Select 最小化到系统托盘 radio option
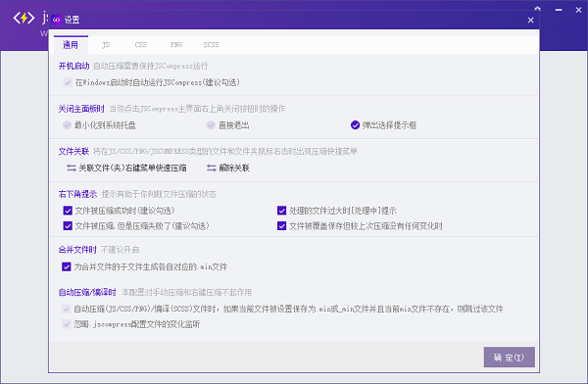This screenshot has height=384, width=588. click(67, 124)
